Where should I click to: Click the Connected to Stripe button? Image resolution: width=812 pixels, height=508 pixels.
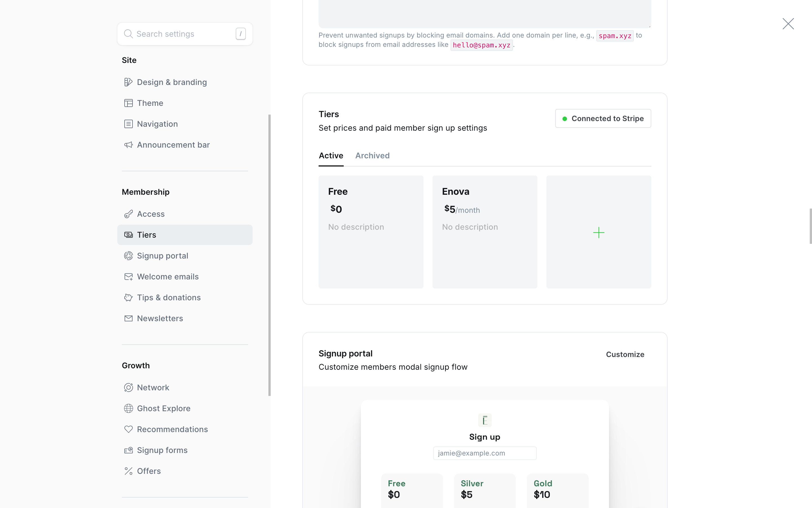click(x=603, y=118)
